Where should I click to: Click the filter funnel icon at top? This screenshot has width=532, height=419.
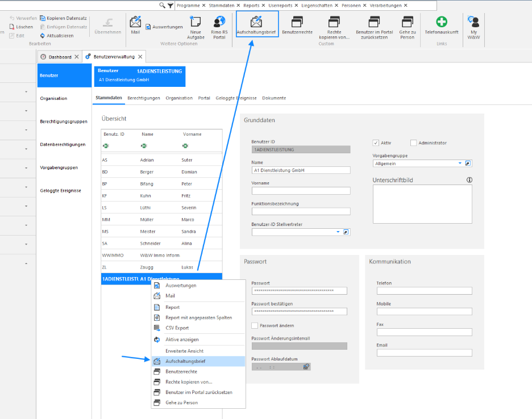tap(171, 6)
